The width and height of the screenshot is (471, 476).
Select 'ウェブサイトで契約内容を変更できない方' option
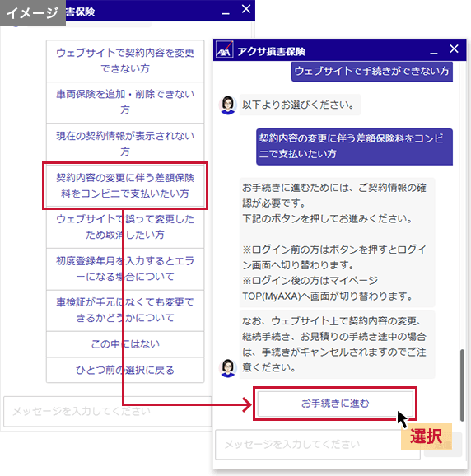(x=125, y=61)
